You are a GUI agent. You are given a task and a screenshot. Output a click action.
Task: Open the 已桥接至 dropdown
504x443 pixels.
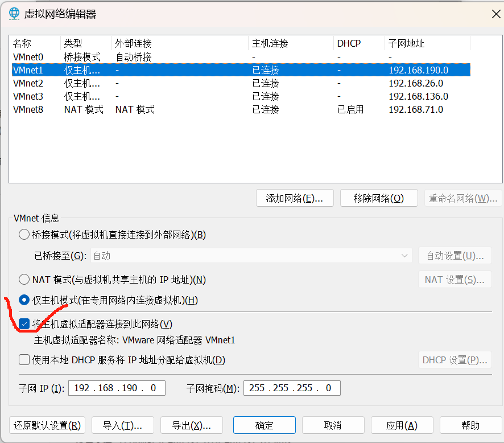pos(251,256)
